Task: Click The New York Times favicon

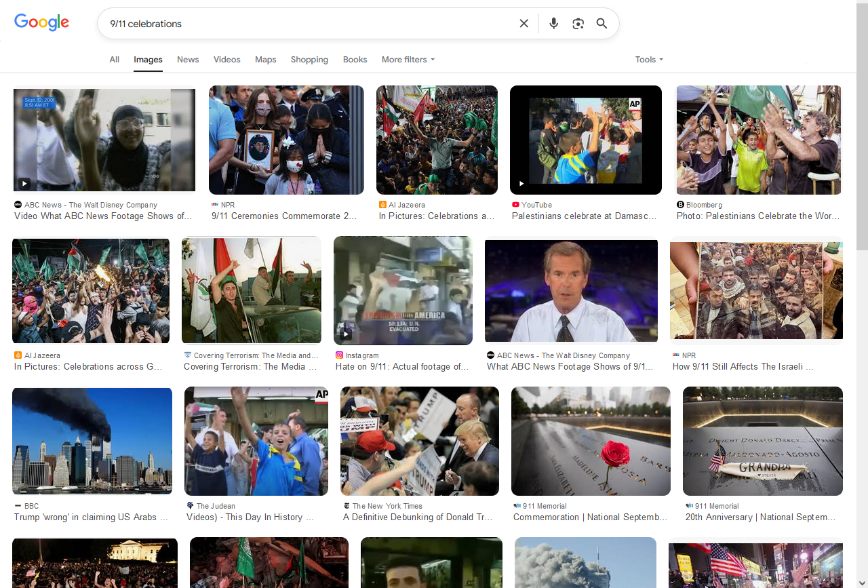Action: point(347,506)
